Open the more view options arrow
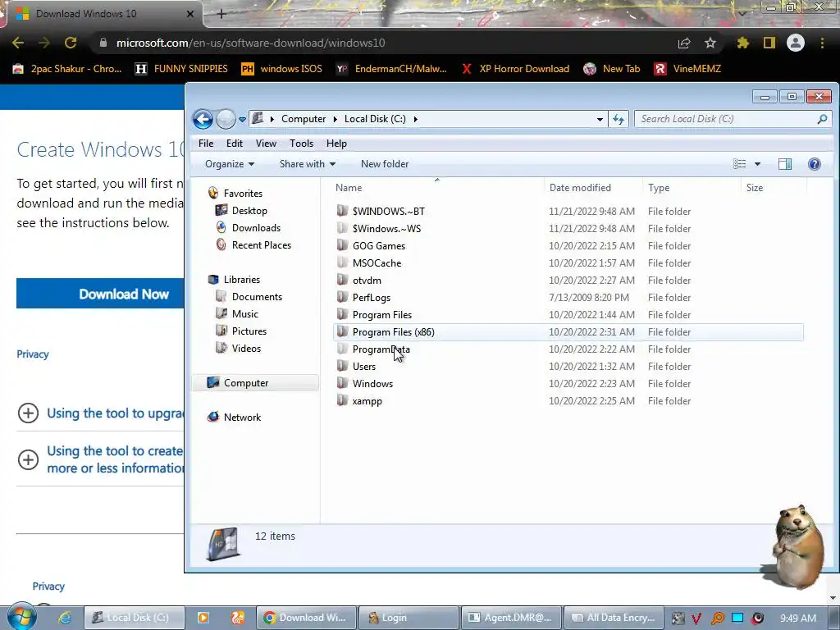840x630 pixels. point(757,164)
